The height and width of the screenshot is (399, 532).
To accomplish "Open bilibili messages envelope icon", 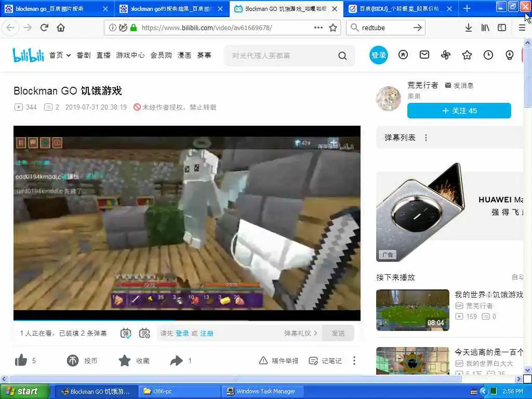I will coord(424,55).
